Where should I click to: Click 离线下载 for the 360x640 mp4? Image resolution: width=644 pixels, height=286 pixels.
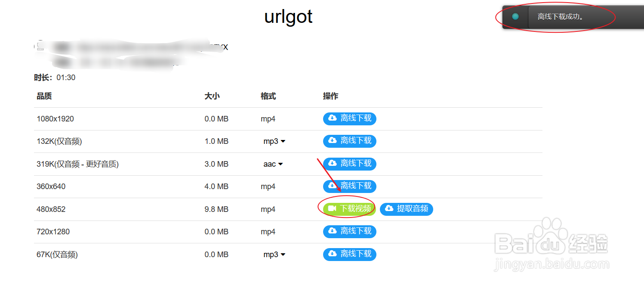(x=349, y=186)
